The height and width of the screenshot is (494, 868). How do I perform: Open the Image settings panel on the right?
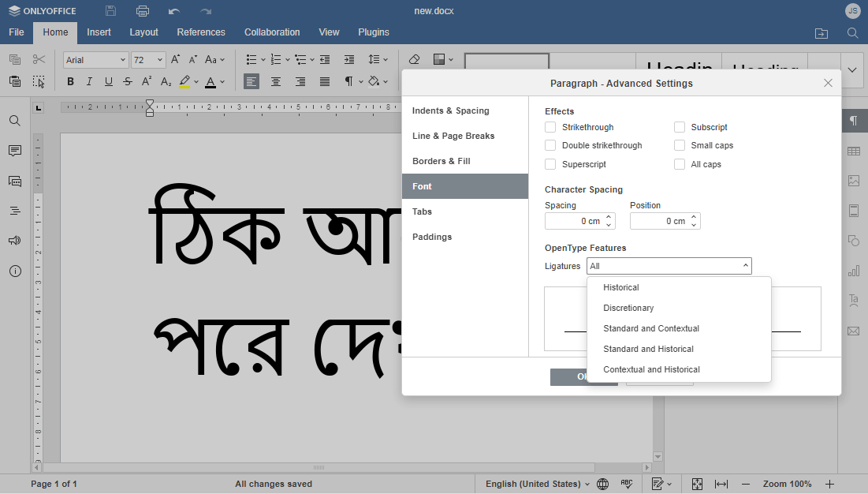(x=854, y=181)
